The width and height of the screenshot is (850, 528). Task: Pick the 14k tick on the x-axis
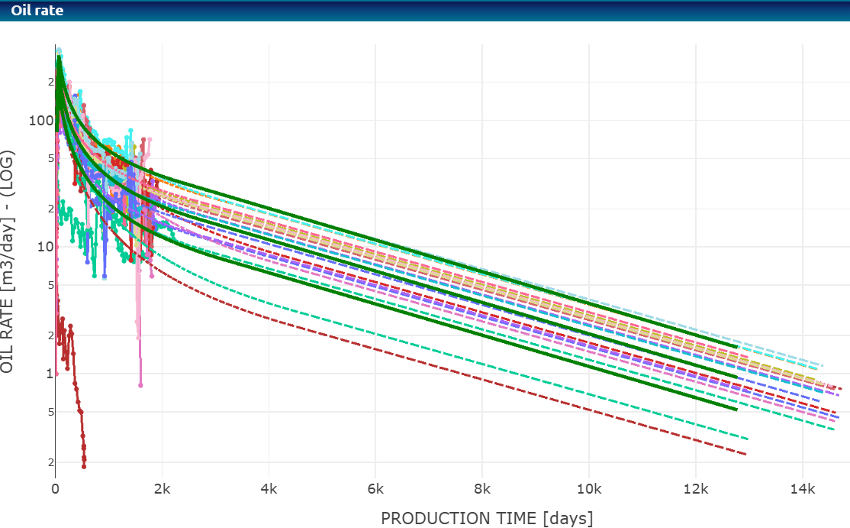(802, 489)
